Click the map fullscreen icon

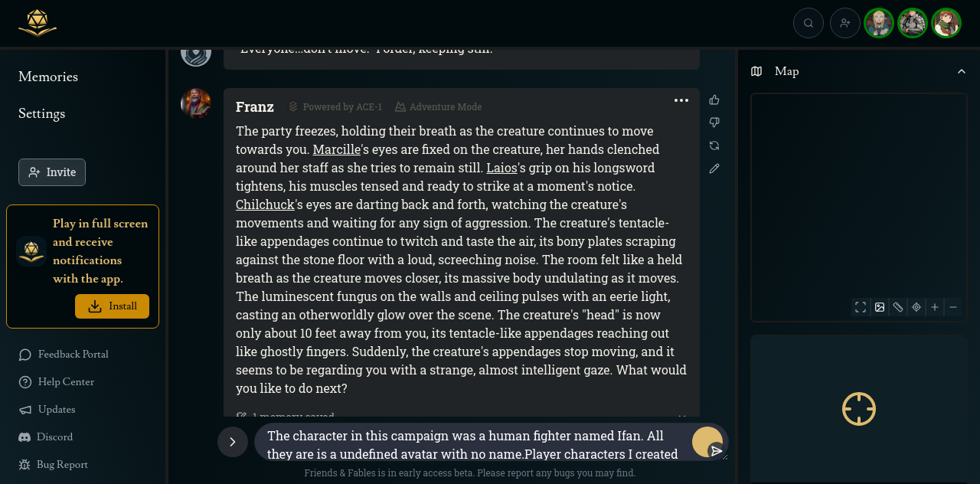[x=861, y=307]
